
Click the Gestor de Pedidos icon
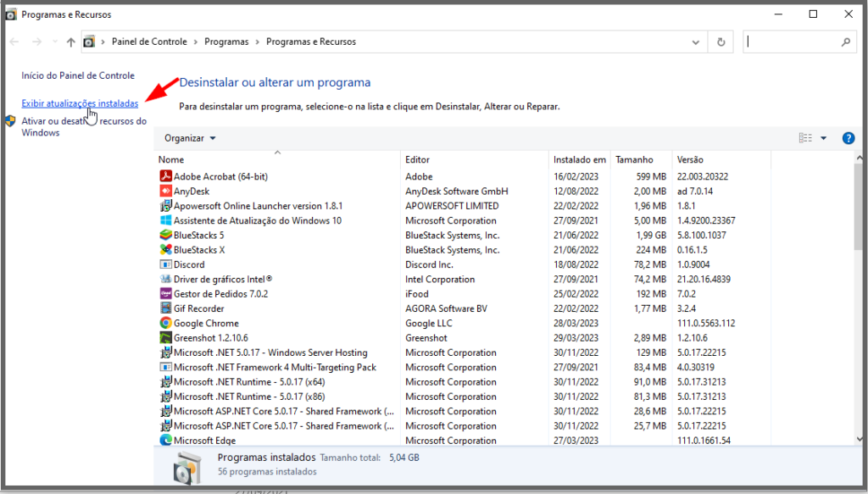pos(165,294)
